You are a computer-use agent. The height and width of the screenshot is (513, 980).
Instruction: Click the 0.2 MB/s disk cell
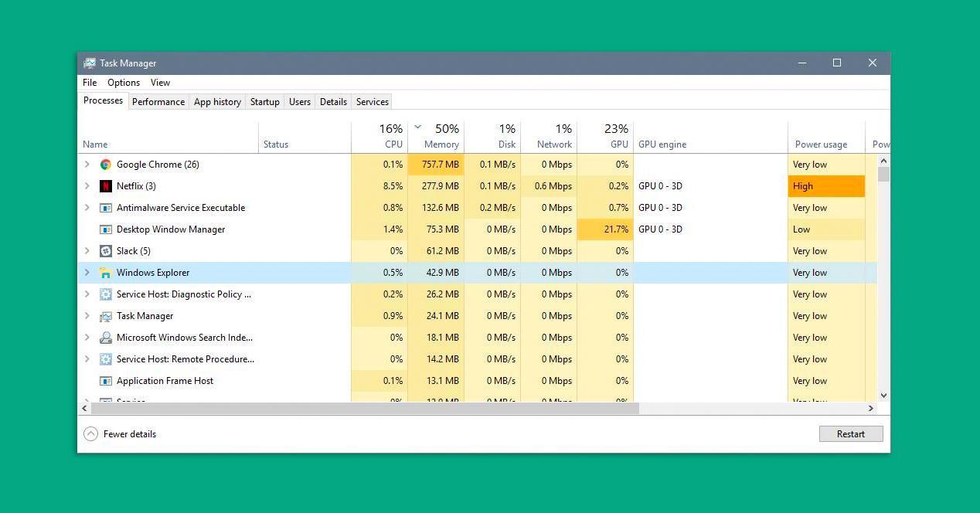492,208
